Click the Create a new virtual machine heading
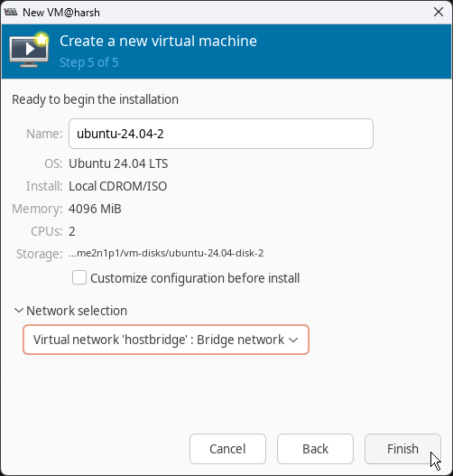This screenshot has width=453, height=476. [x=158, y=41]
